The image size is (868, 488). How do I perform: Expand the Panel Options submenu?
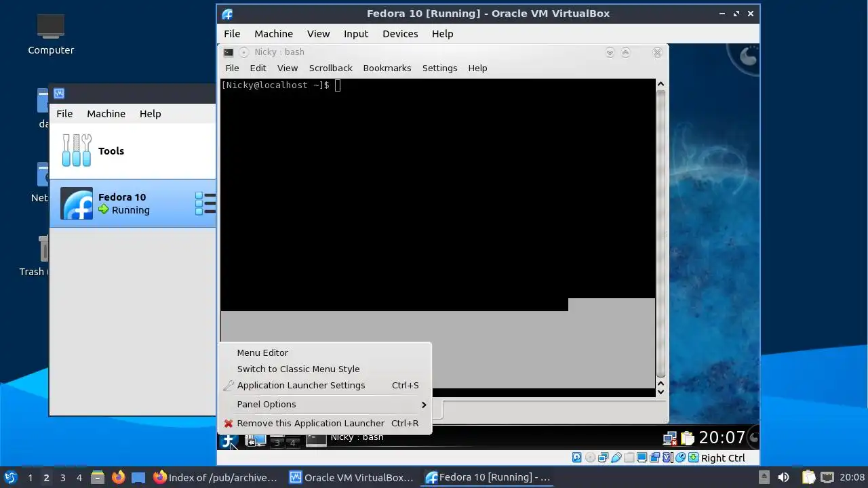point(324,404)
